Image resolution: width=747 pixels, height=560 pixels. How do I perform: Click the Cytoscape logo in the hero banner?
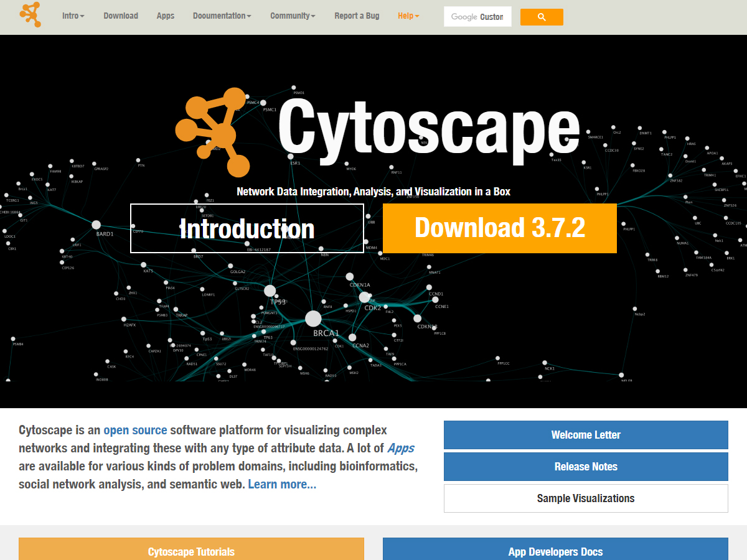[x=215, y=134]
